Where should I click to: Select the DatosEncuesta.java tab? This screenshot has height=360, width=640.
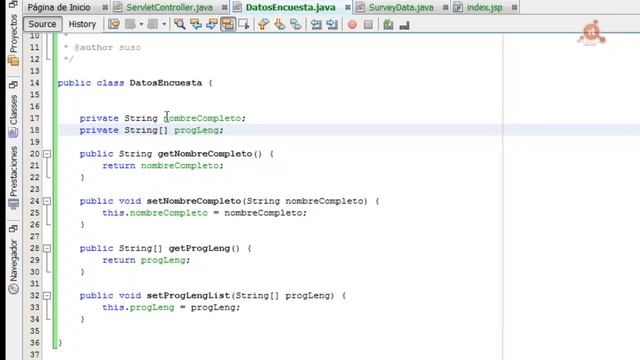click(291, 7)
